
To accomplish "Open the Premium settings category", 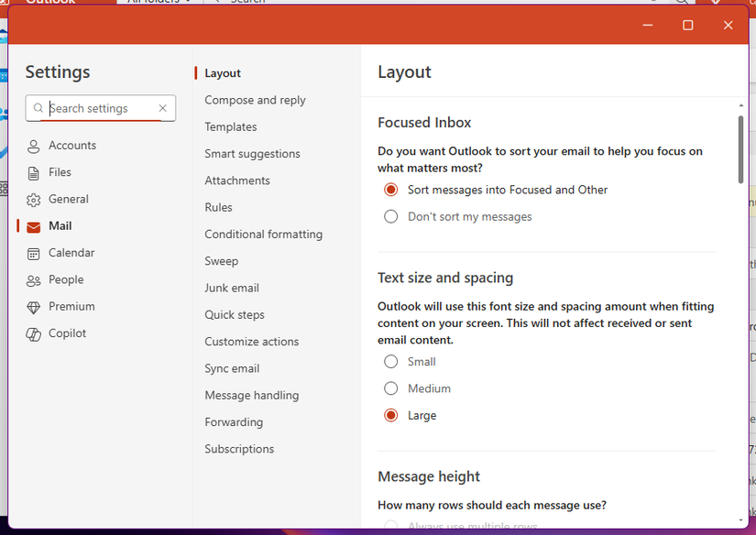I will pos(60,307).
